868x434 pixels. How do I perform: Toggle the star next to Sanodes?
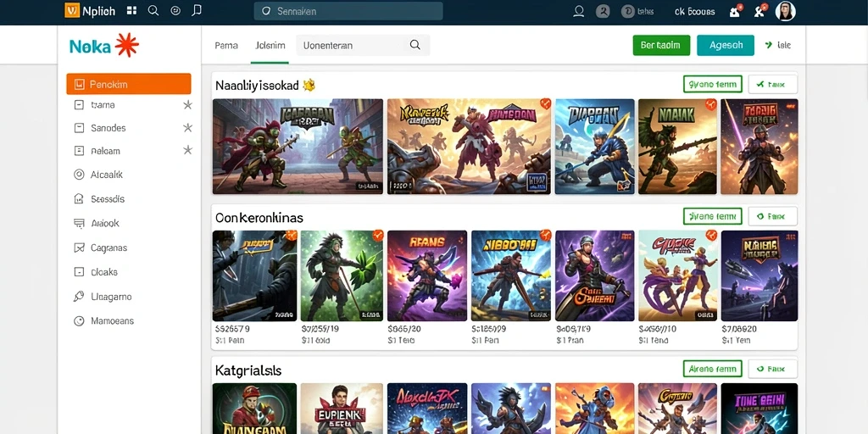tap(187, 128)
